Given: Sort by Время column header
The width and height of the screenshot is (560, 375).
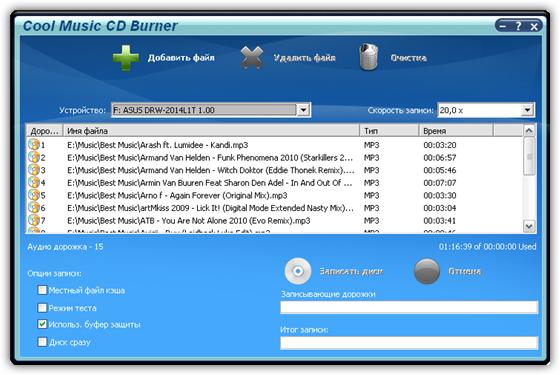Looking at the screenshot, I should [x=455, y=131].
